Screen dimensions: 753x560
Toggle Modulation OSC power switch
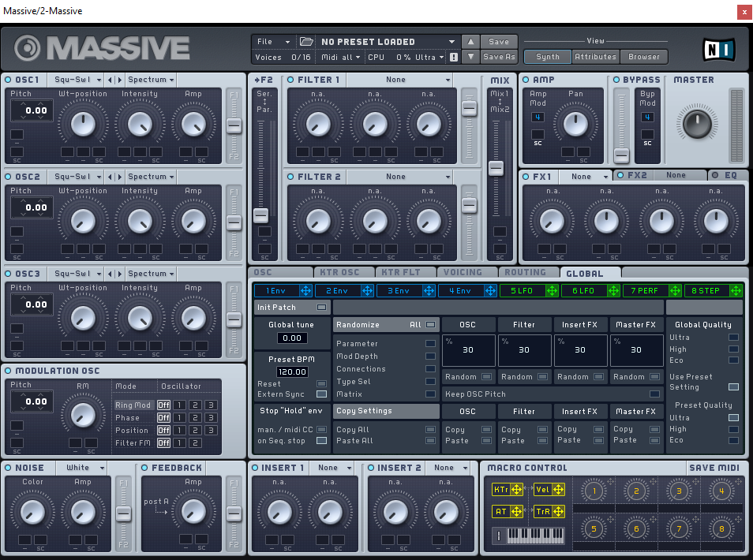tap(8, 371)
